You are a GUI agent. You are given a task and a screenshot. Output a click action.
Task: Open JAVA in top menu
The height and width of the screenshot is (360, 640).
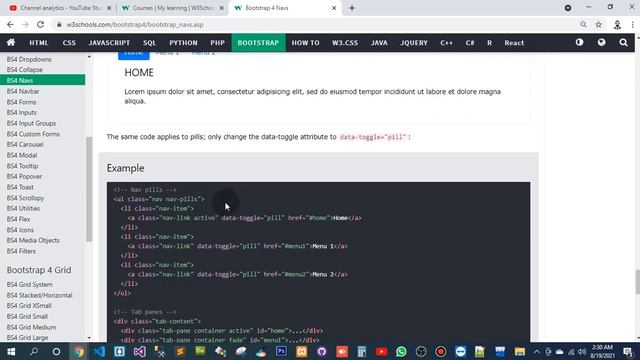tap(379, 42)
